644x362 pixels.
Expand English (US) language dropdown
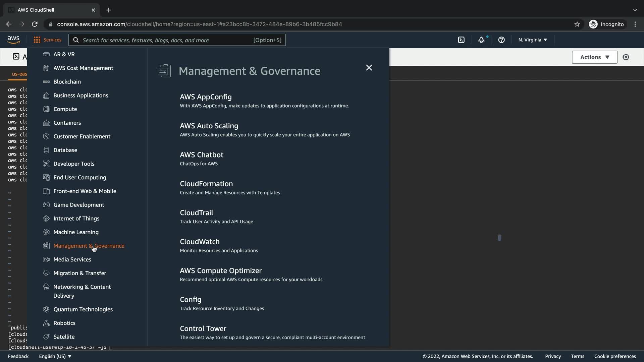55,356
